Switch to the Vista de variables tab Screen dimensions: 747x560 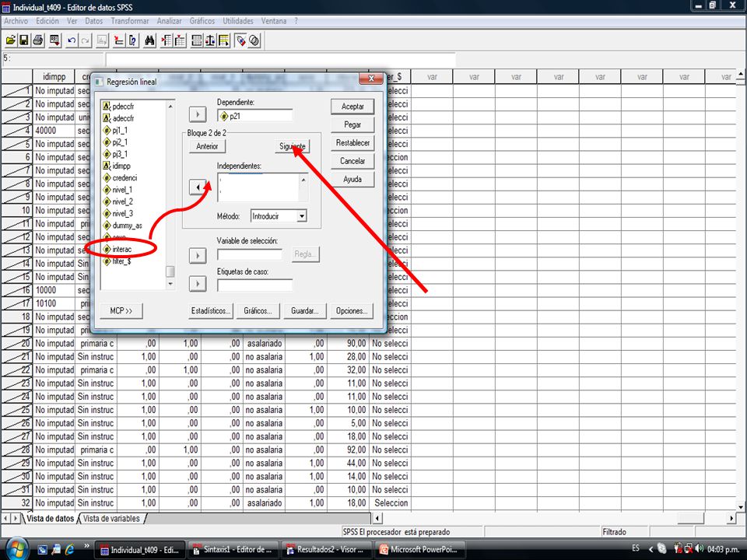pos(111,519)
